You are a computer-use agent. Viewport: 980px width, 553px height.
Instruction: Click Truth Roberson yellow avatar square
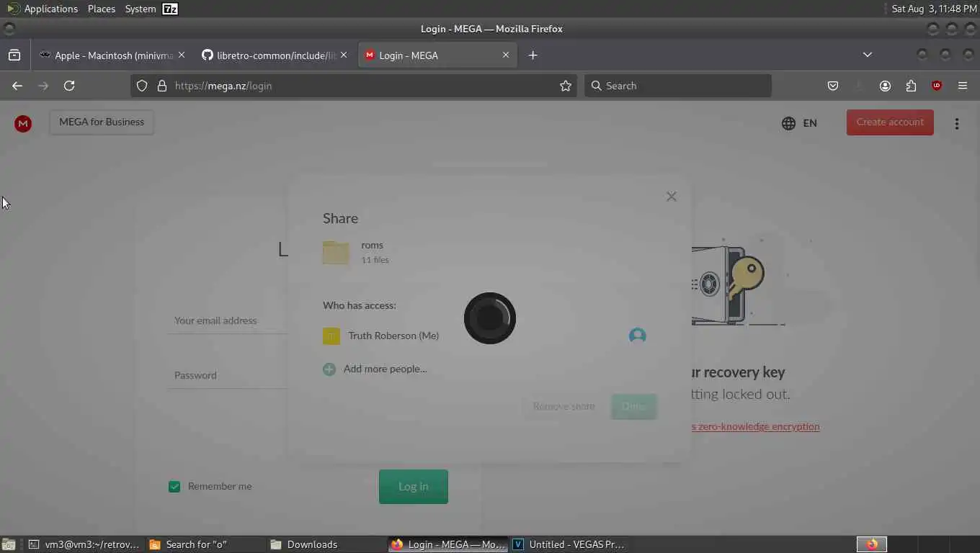coord(331,336)
